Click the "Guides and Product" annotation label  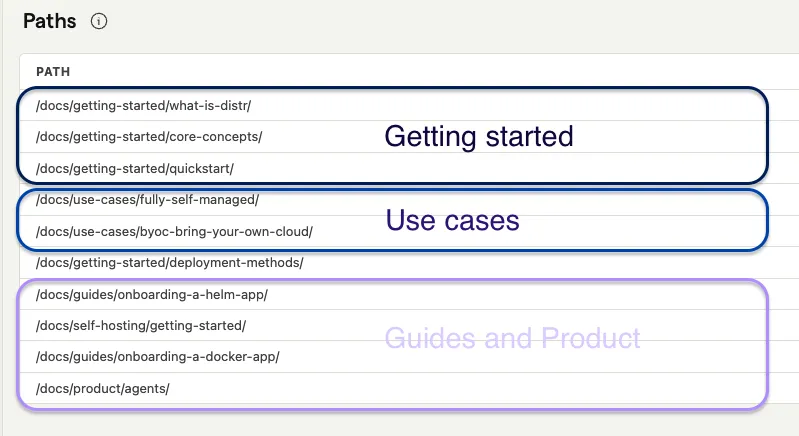click(512, 339)
